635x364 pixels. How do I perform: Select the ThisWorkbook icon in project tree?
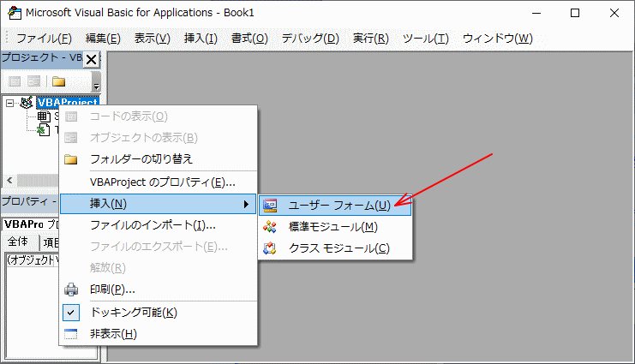(x=44, y=130)
